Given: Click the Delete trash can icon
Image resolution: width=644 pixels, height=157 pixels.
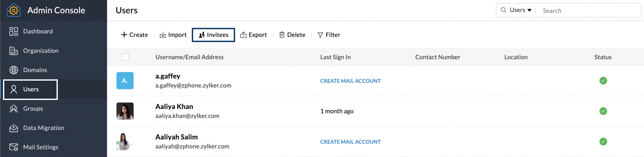Looking at the screenshot, I should 282,35.
